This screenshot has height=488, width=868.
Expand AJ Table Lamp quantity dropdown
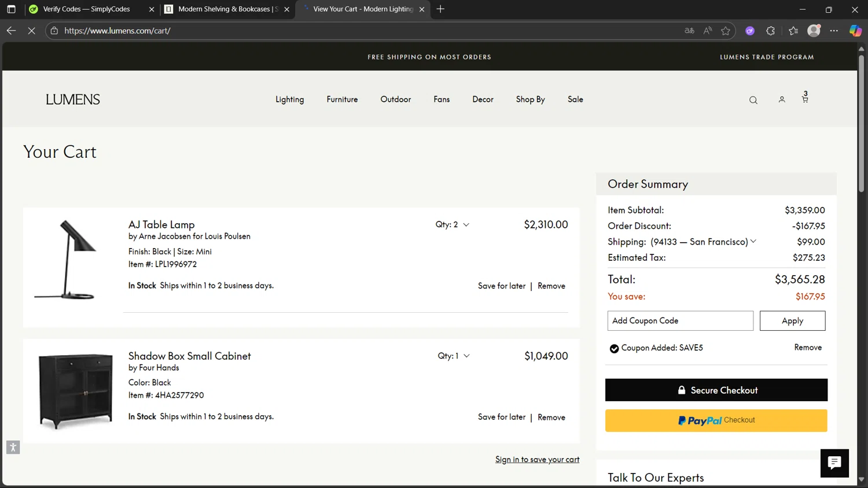pyautogui.click(x=453, y=224)
